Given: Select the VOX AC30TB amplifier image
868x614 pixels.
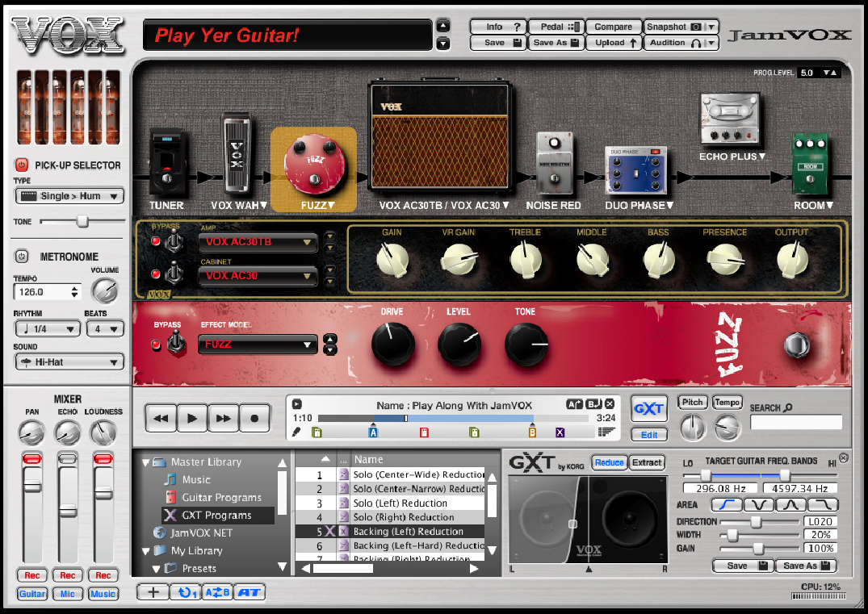Looking at the screenshot, I should click(440, 137).
